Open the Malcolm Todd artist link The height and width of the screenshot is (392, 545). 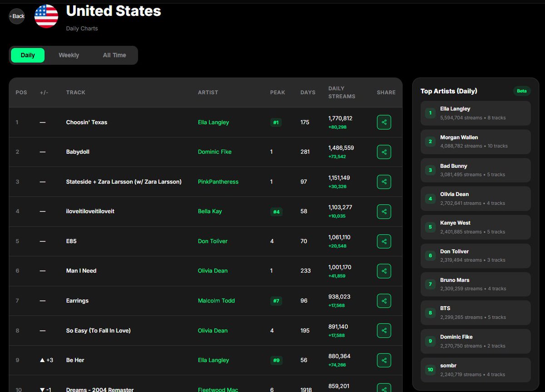point(216,301)
